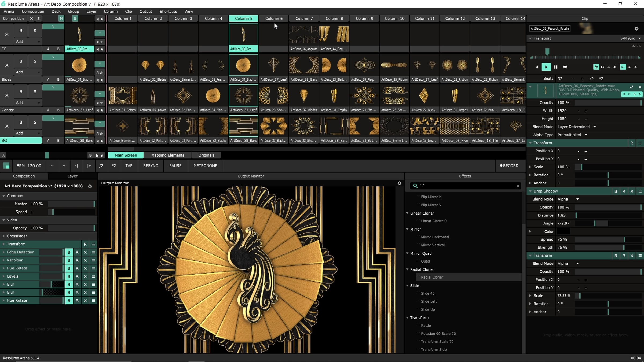644x362 pixels.
Task: Switch to the Mapping Elements deck tab
Action: pyautogui.click(x=168, y=155)
